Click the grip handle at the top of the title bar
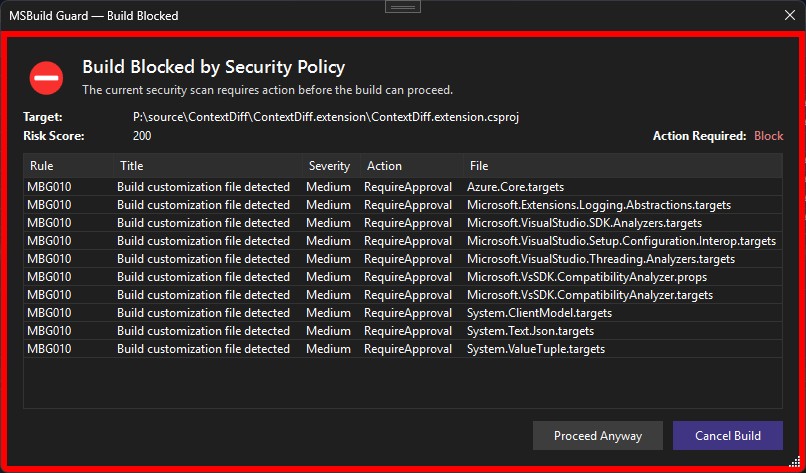 (x=403, y=7)
